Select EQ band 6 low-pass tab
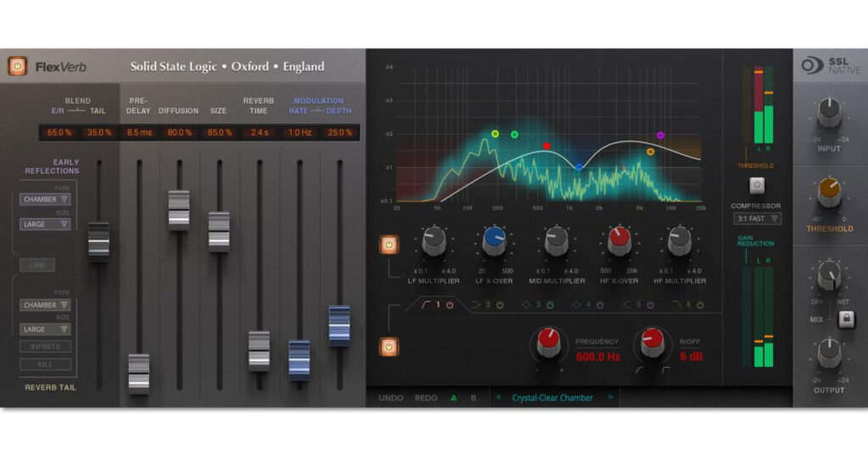868x456 pixels. pos(688,305)
